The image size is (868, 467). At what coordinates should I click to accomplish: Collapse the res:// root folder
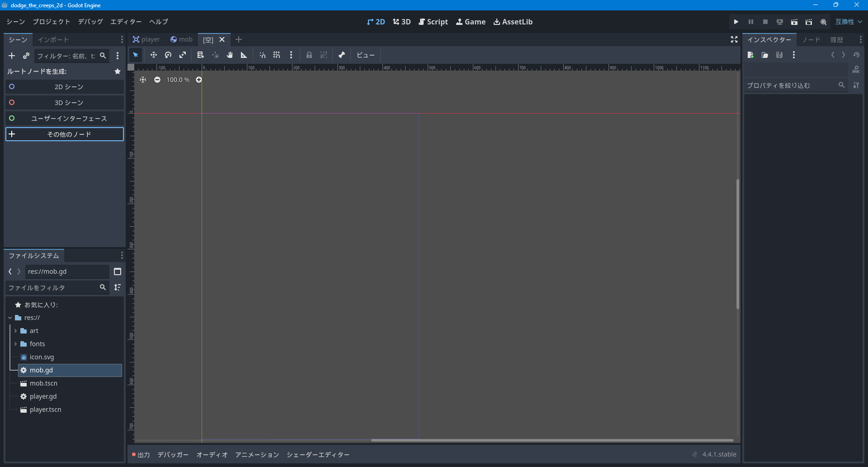pyautogui.click(x=10, y=318)
